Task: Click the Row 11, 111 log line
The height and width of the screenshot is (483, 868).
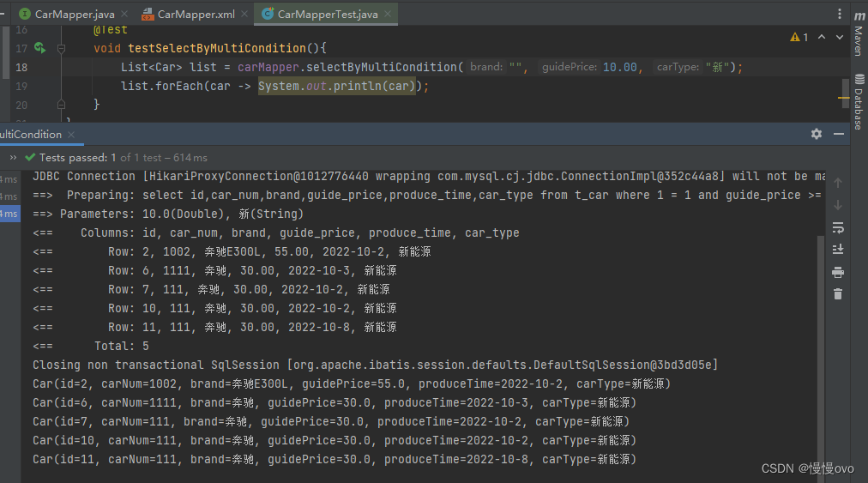Action: (x=214, y=327)
